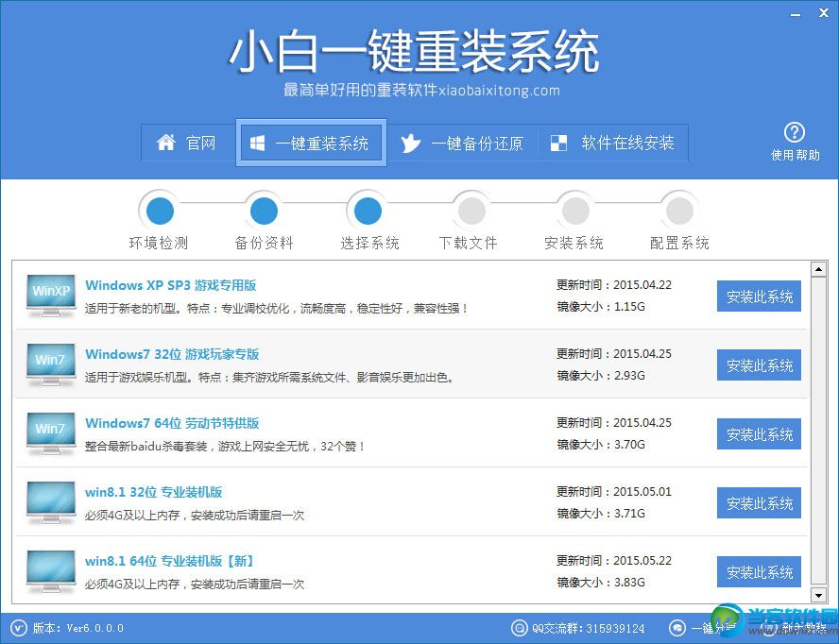
Task: Open the Windows7 32位 游戏玩家专版 link
Action: (x=172, y=354)
